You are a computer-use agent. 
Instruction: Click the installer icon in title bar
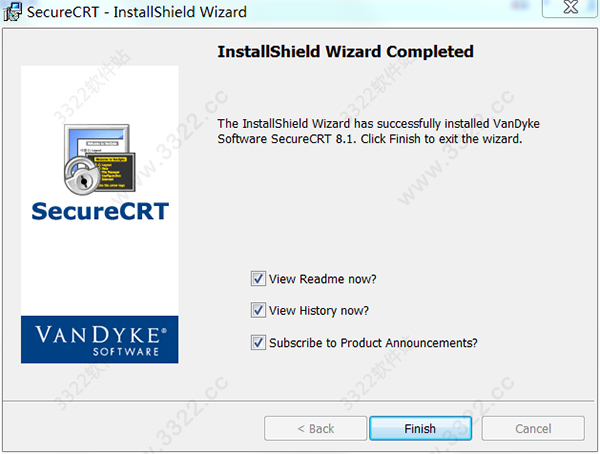12,11
